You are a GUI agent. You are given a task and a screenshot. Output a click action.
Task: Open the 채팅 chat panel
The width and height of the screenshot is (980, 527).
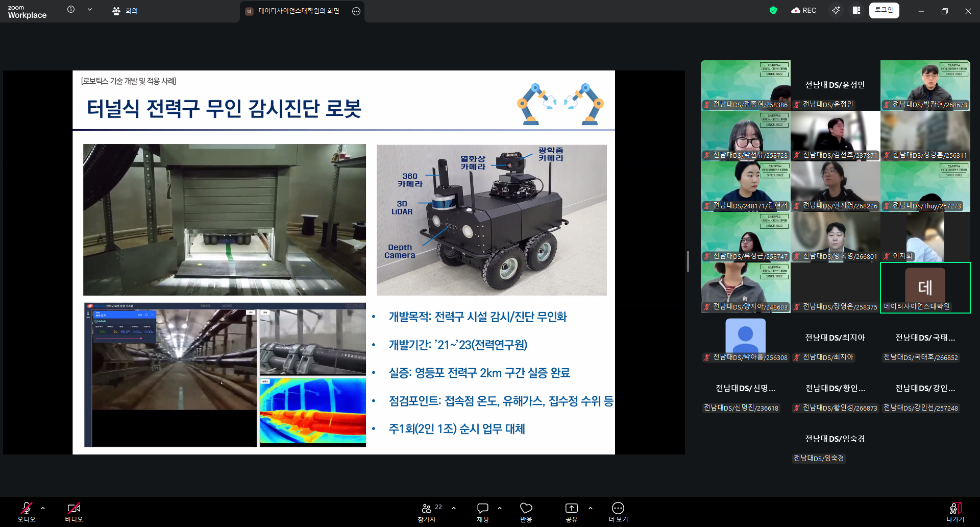pos(482,512)
